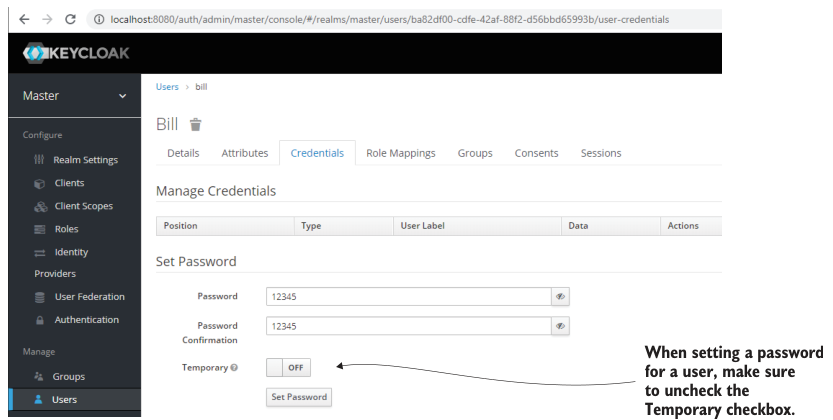
Task: Click the Users person icon
Action: click(38, 399)
